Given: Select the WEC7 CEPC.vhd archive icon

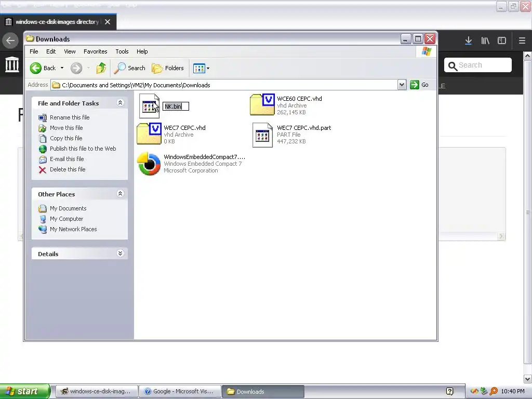Looking at the screenshot, I should 149,134.
